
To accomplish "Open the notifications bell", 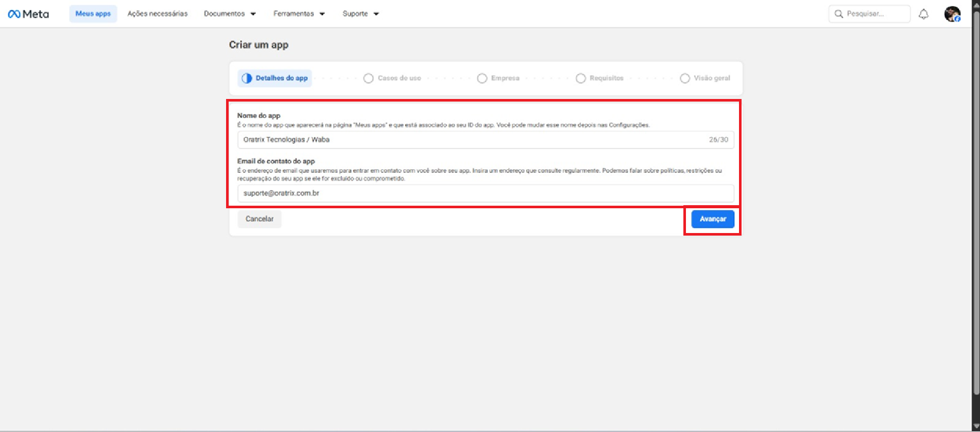I will (x=923, y=14).
